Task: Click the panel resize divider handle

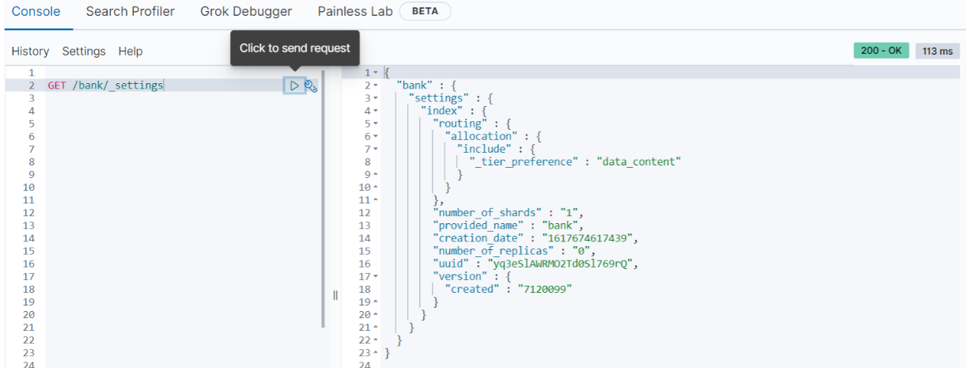Action: click(335, 294)
